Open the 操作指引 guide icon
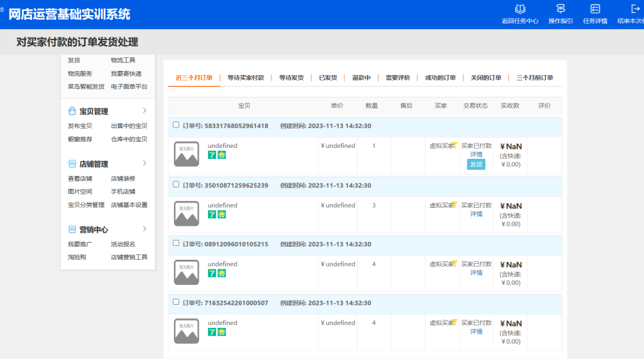 click(x=561, y=9)
